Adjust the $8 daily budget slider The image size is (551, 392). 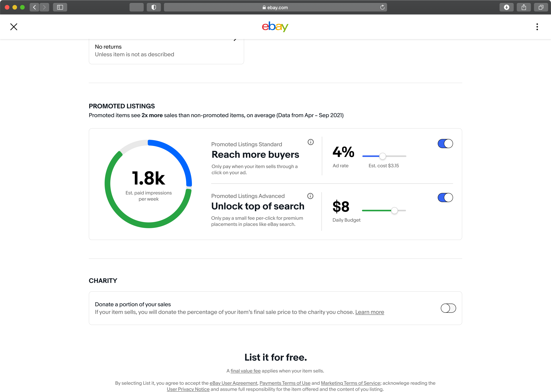click(x=394, y=211)
